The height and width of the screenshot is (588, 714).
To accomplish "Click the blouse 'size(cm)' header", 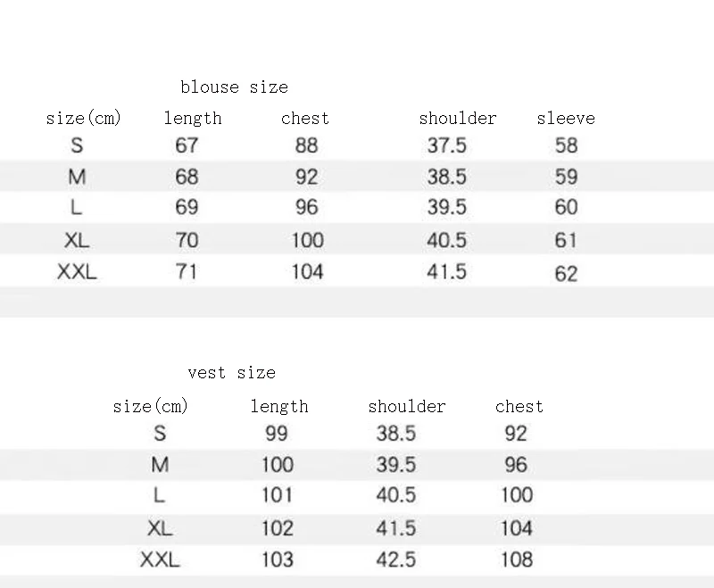I will (83, 119).
